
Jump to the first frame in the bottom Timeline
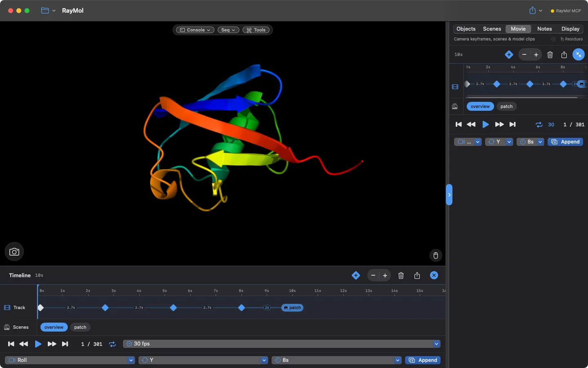(x=11, y=344)
